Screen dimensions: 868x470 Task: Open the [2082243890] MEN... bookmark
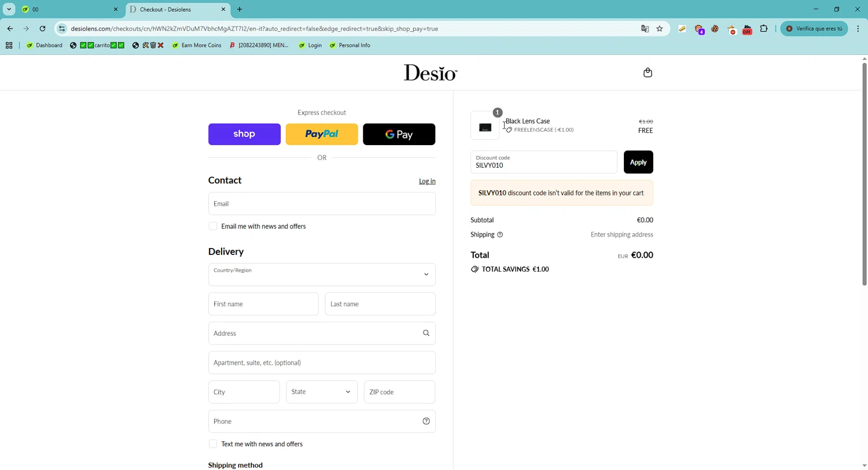(259, 45)
